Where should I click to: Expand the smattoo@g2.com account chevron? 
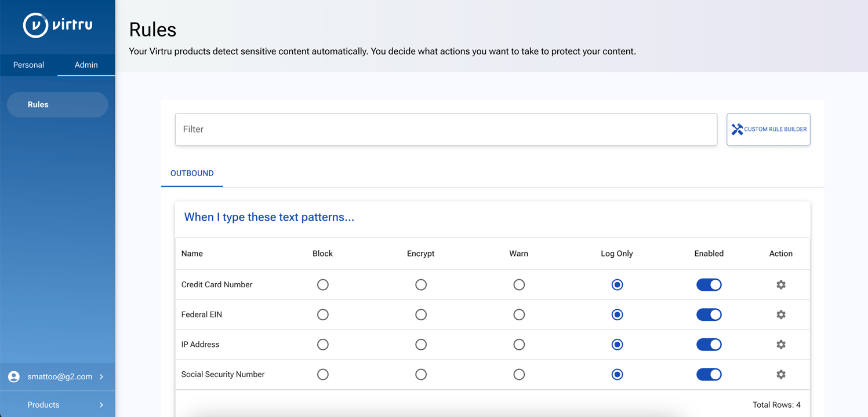coord(101,376)
